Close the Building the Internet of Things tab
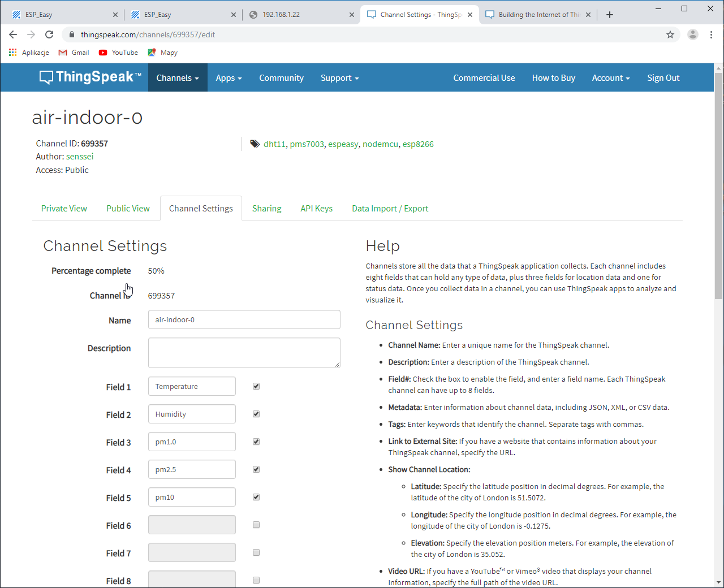 (x=588, y=15)
